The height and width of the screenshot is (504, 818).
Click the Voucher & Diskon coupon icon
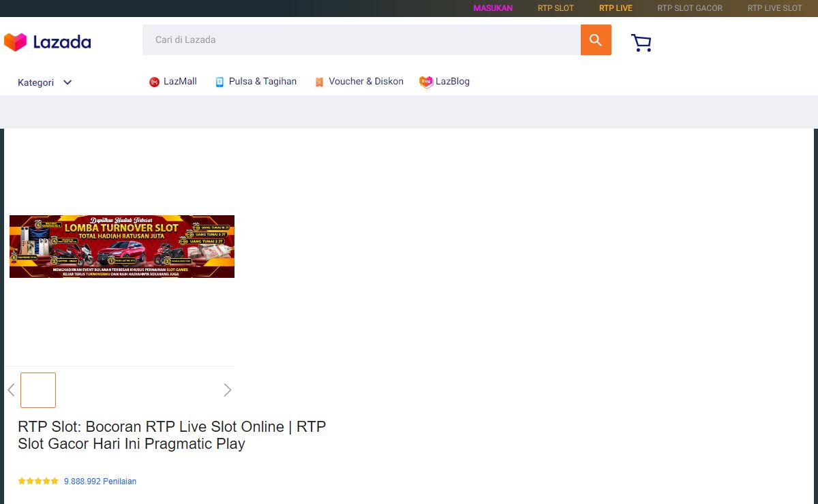click(x=319, y=82)
